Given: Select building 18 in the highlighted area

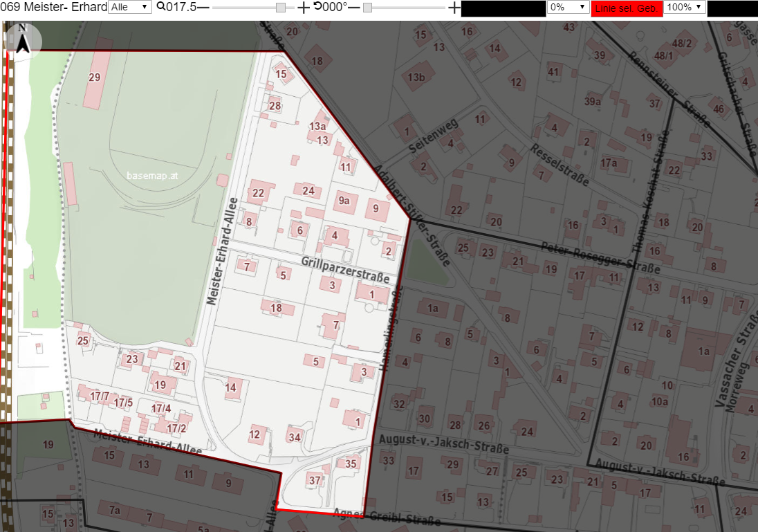Looking at the screenshot, I should (277, 308).
